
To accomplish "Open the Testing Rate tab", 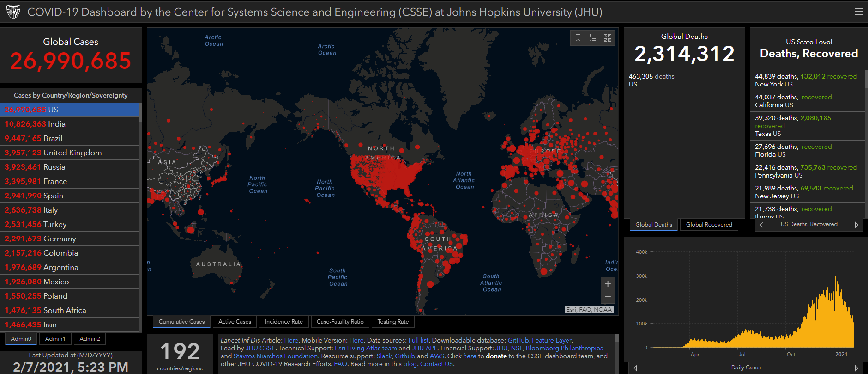I will [x=393, y=322].
